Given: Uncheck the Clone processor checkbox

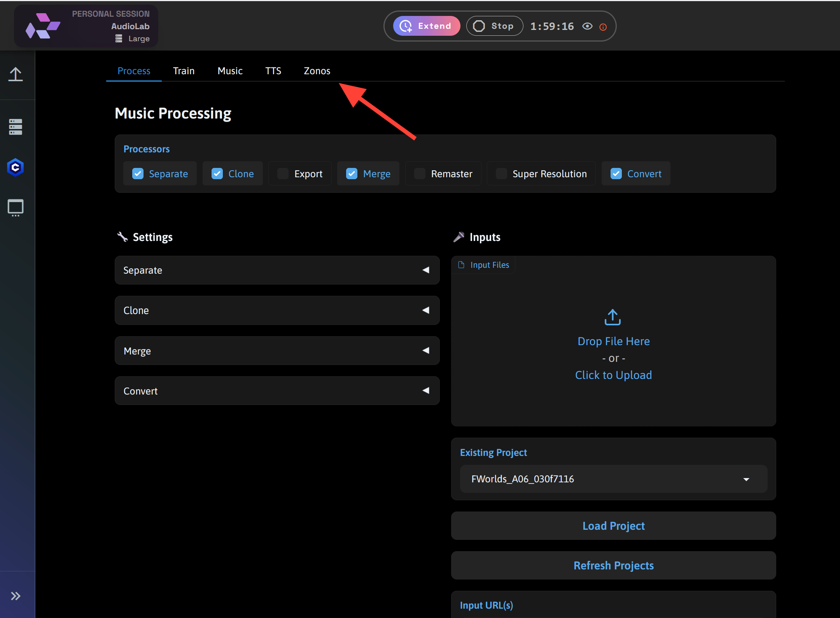Looking at the screenshot, I should (x=217, y=174).
